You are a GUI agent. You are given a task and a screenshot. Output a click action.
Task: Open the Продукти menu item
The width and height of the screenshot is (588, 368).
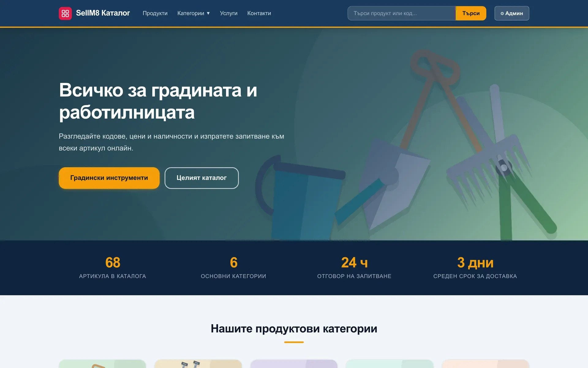[155, 13]
